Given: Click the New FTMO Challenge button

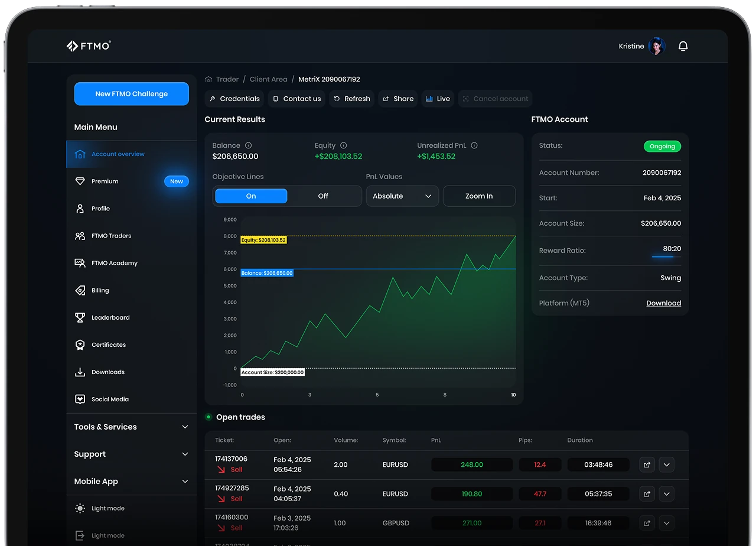Looking at the screenshot, I should 131,94.
